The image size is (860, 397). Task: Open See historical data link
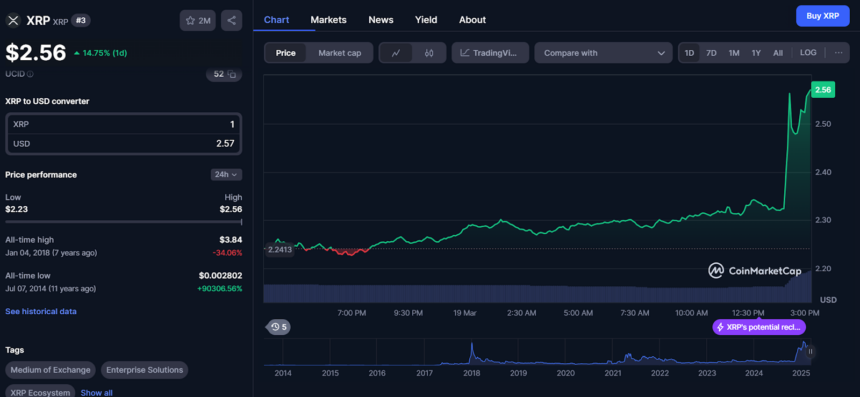[41, 311]
